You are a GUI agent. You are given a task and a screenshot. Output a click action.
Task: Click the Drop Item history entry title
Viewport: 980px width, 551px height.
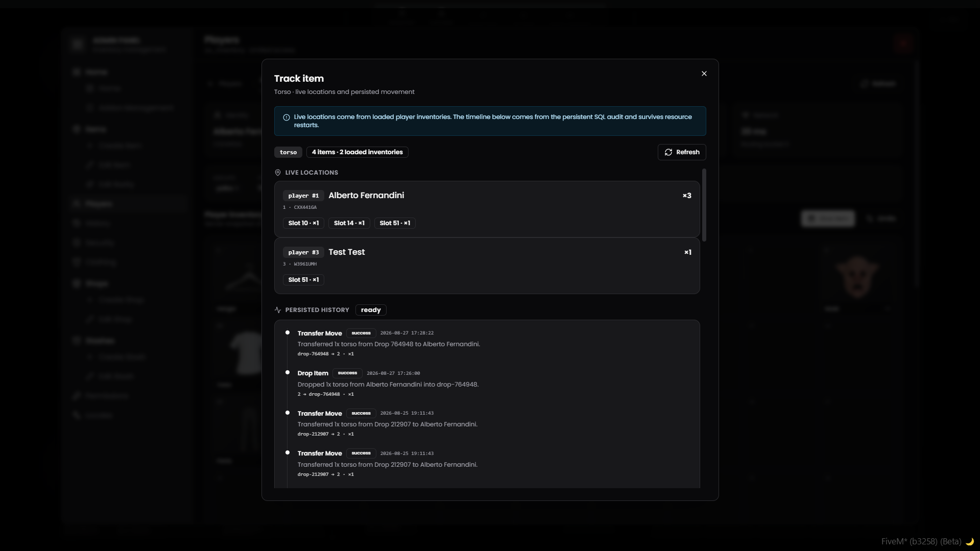313,373
